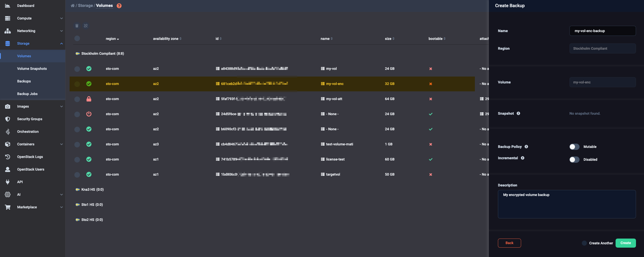Viewport: 644px width, 257px height.
Task: Click the Images camera icon
Action: [7, 106]
